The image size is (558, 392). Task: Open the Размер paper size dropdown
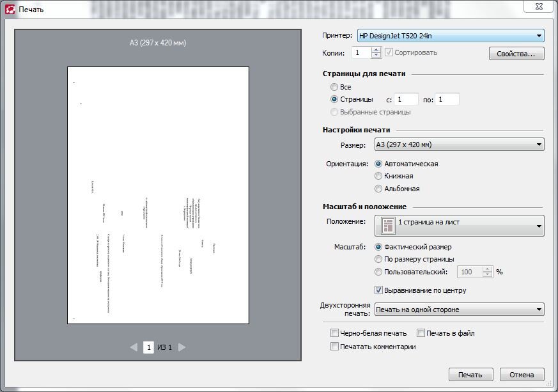(460, 145)
